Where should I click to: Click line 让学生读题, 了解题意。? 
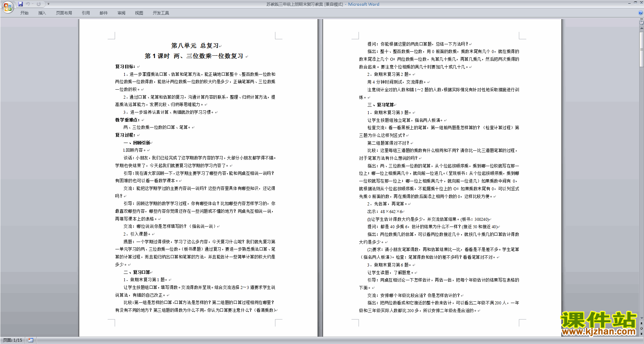[391, 273]
